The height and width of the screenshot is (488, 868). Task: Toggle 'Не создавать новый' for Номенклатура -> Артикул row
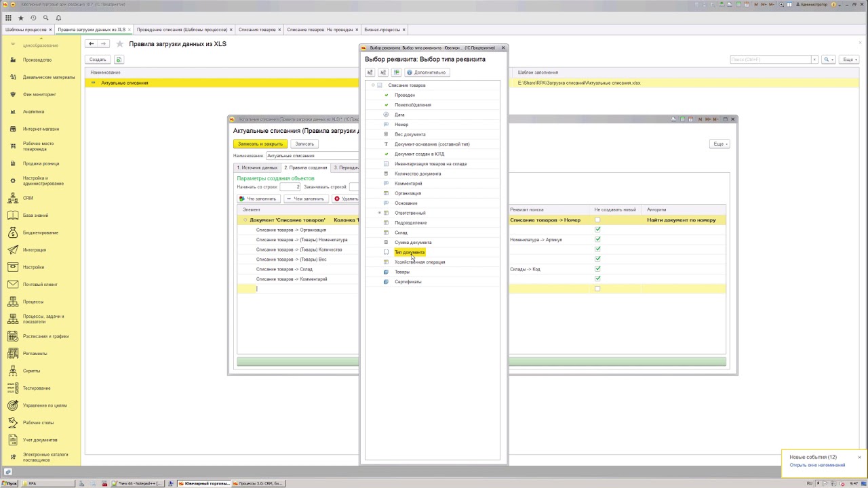point(597,239)
